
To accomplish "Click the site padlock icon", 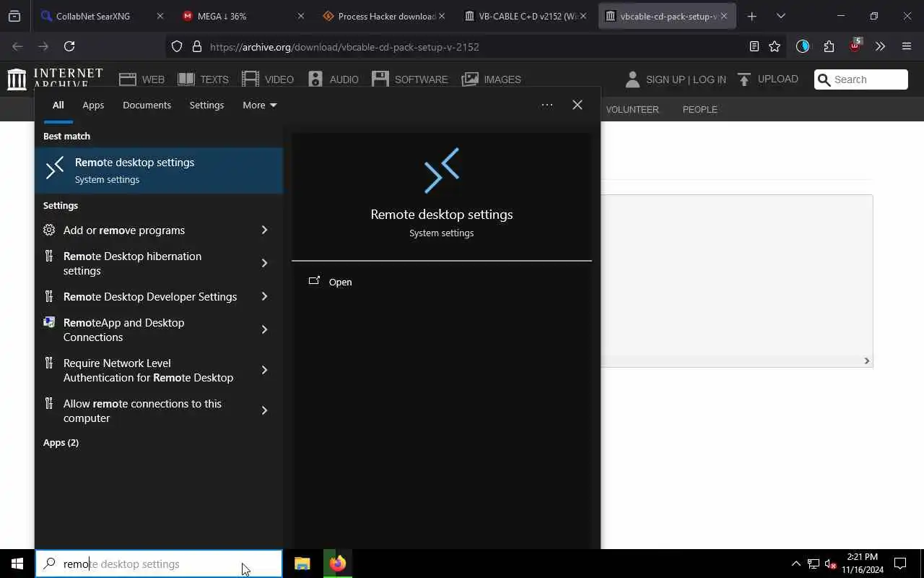I will 196,47.
